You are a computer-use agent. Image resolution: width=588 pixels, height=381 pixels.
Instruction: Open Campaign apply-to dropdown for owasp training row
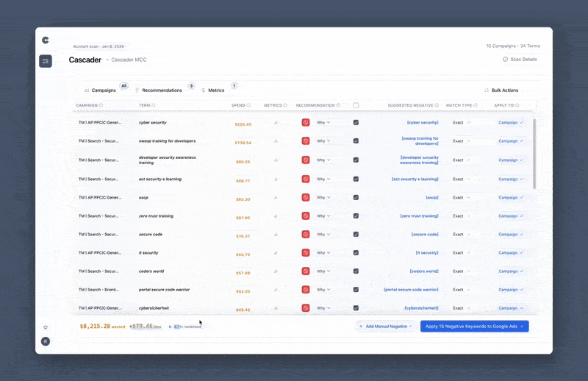(511, 141)
